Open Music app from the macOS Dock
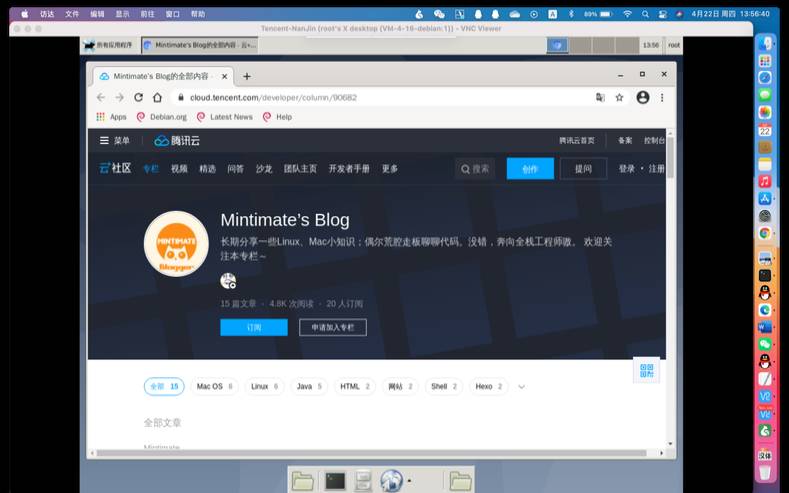The width and height of the screenshot is (789, 493). 765,181
